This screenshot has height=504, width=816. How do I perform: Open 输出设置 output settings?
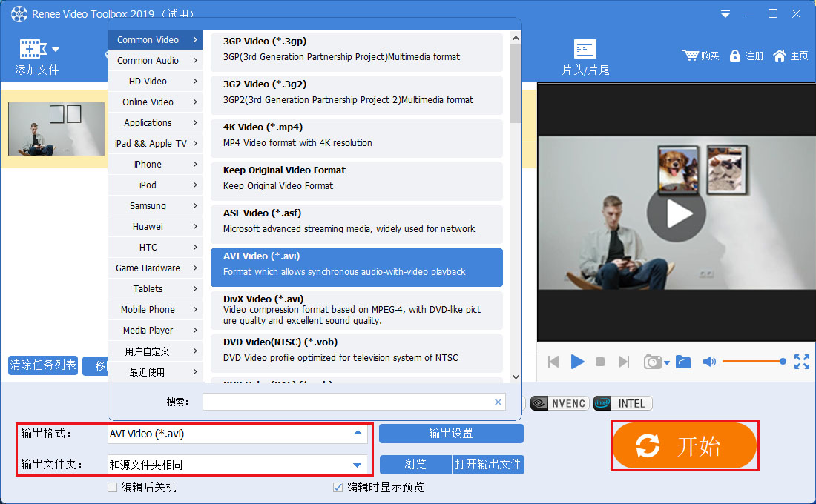(451, 434)
